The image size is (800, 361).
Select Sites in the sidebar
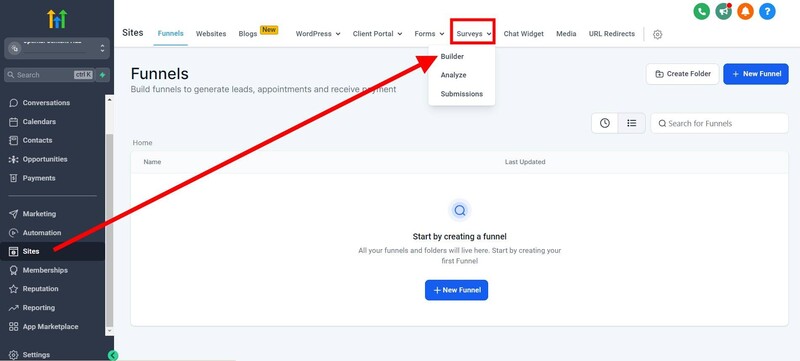[53, 251]
